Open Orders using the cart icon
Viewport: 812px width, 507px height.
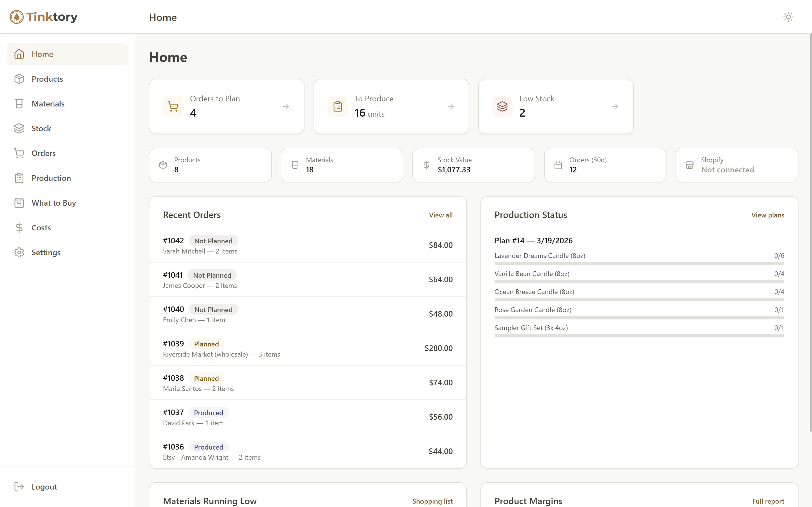click(19, 153)
